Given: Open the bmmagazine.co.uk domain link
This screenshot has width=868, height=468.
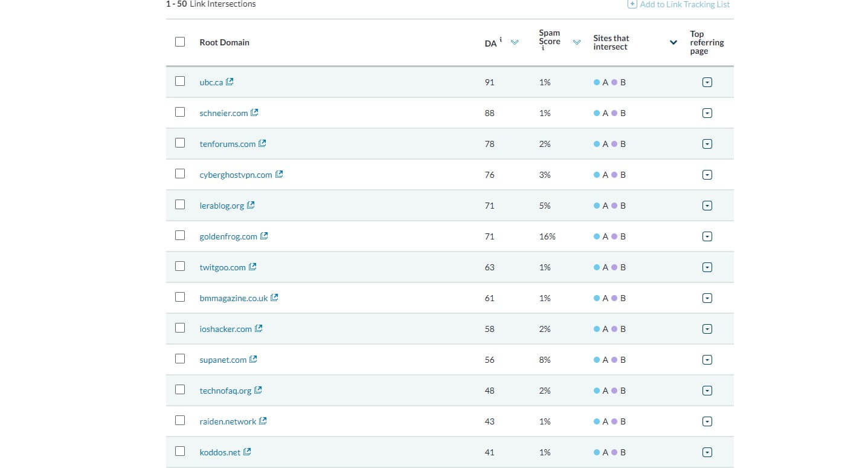Looking at the screenshot, I should click(x=234, y=298).
